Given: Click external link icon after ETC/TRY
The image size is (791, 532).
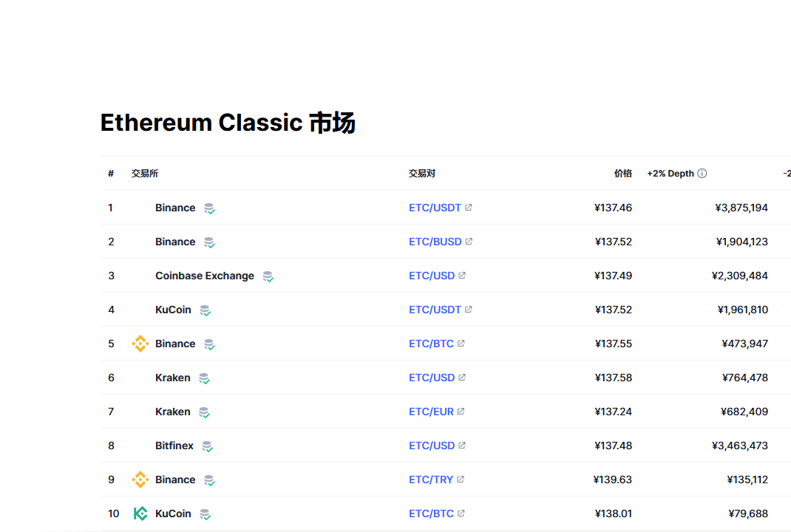Looking at the screenshot, I should click(460, 479).
